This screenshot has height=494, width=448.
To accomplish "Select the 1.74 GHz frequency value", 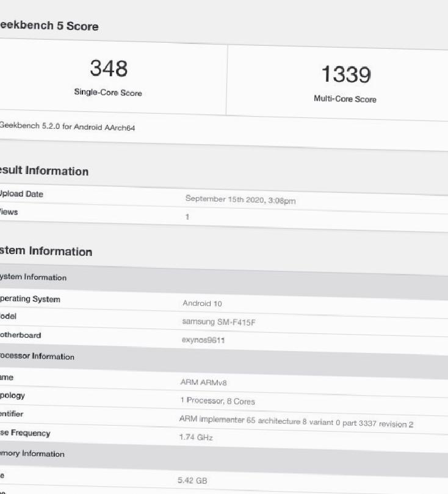I will [196, 437].
